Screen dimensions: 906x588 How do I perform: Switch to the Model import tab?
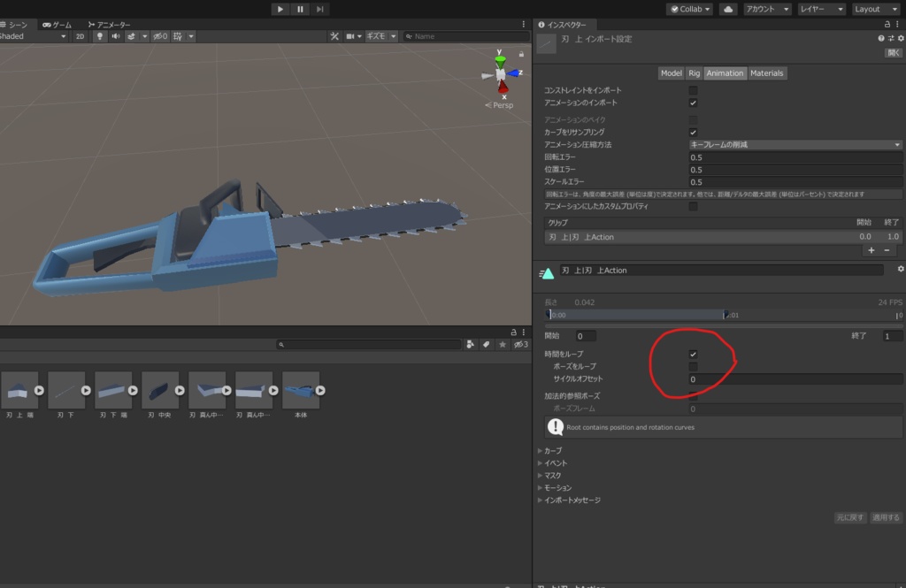coord(671,73)
